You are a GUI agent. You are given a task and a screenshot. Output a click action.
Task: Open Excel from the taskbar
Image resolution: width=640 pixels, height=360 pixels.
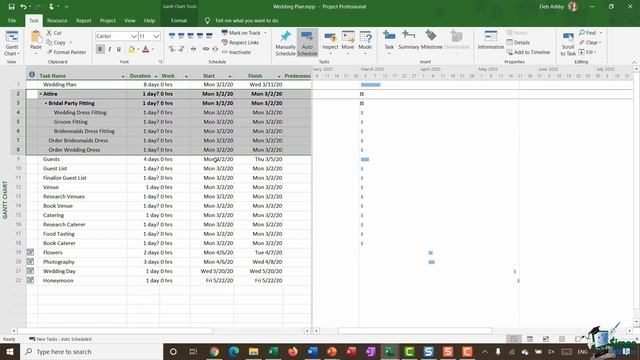pyautogui.click(x=273, y=351)
